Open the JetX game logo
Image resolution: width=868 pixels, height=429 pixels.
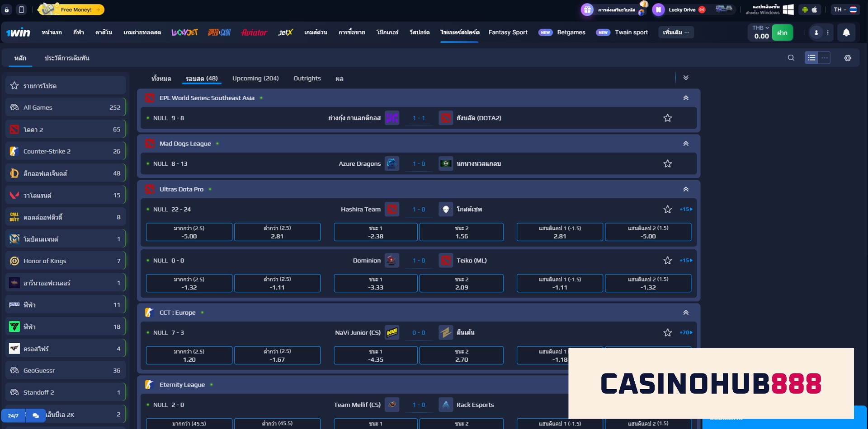(285, 33)
